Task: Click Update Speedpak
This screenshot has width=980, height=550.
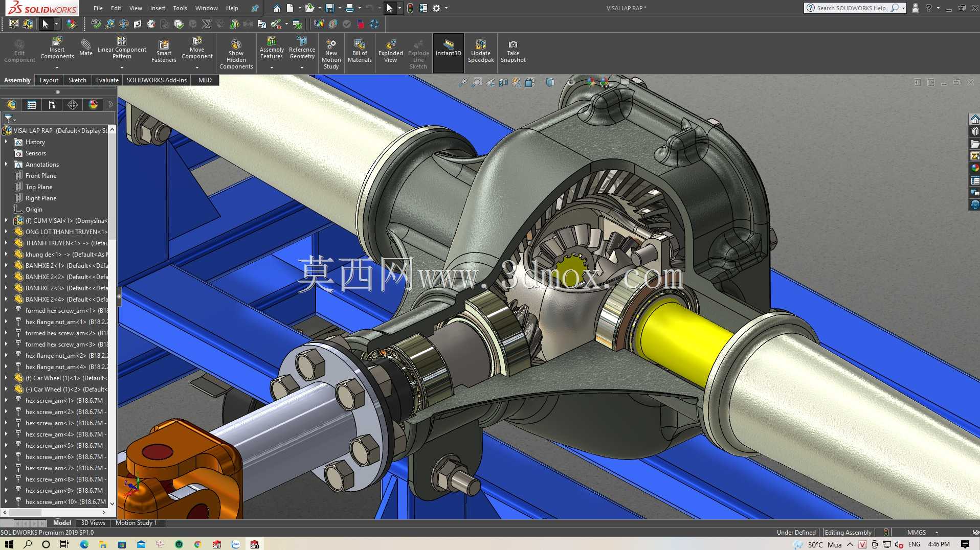Action: pyautogui.click(x=481, y=51)
